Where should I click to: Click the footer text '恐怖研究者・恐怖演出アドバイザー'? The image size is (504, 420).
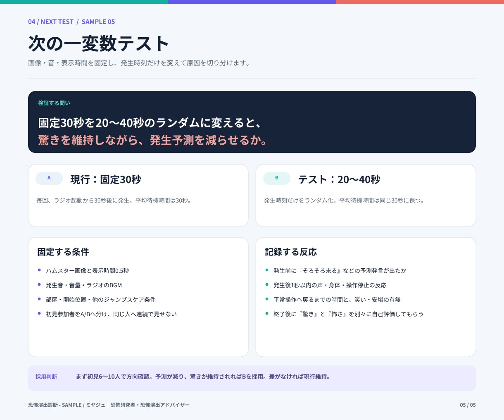tap(150, 405)
